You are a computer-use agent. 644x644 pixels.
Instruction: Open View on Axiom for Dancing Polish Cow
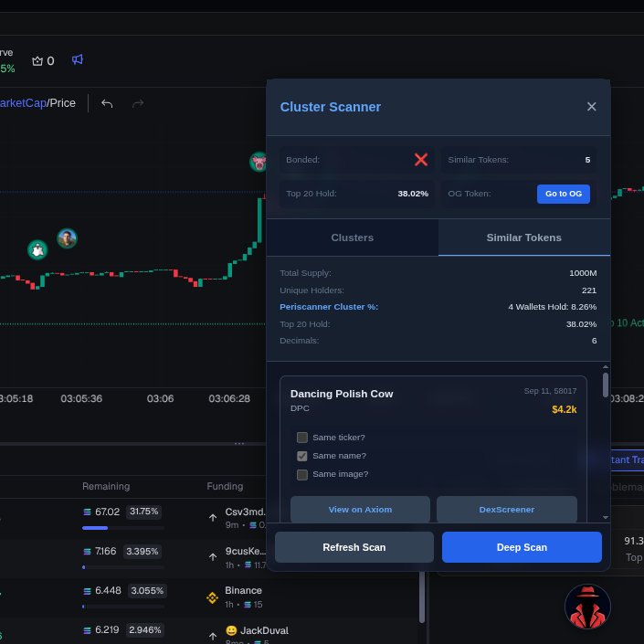click(x=360, y=510)
